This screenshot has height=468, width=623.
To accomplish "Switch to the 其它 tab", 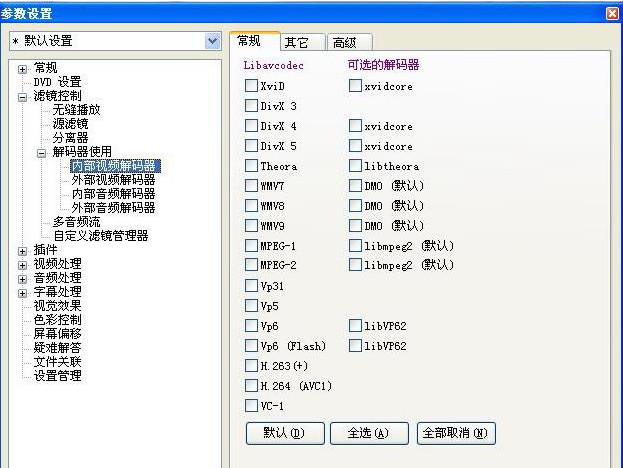I will (x=296, y=42).
